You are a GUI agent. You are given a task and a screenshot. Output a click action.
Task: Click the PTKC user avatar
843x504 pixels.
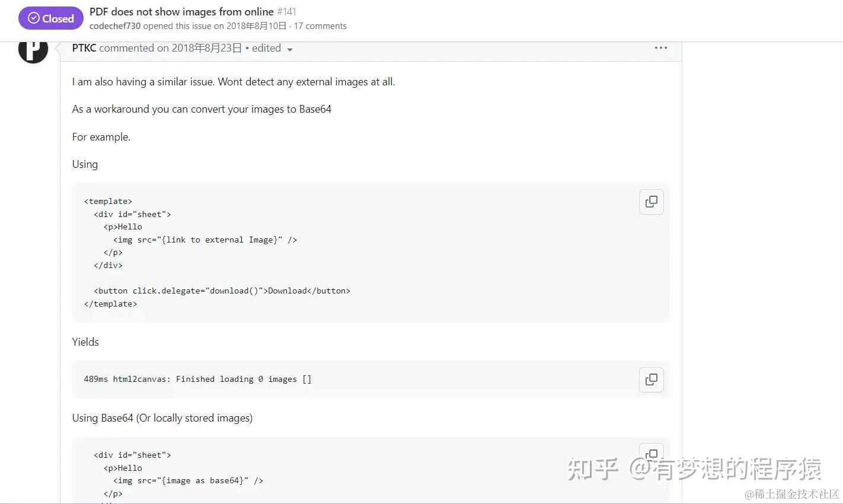point(33,50)
